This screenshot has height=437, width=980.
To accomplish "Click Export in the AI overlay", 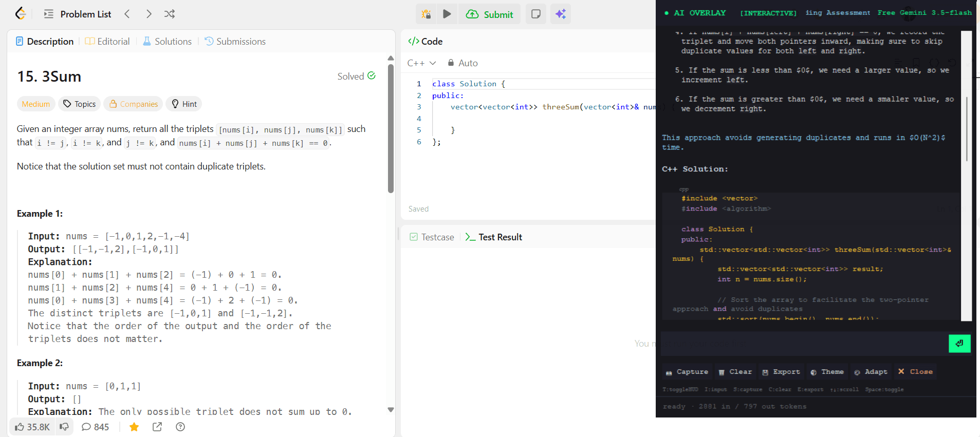I will coord(781,372).
